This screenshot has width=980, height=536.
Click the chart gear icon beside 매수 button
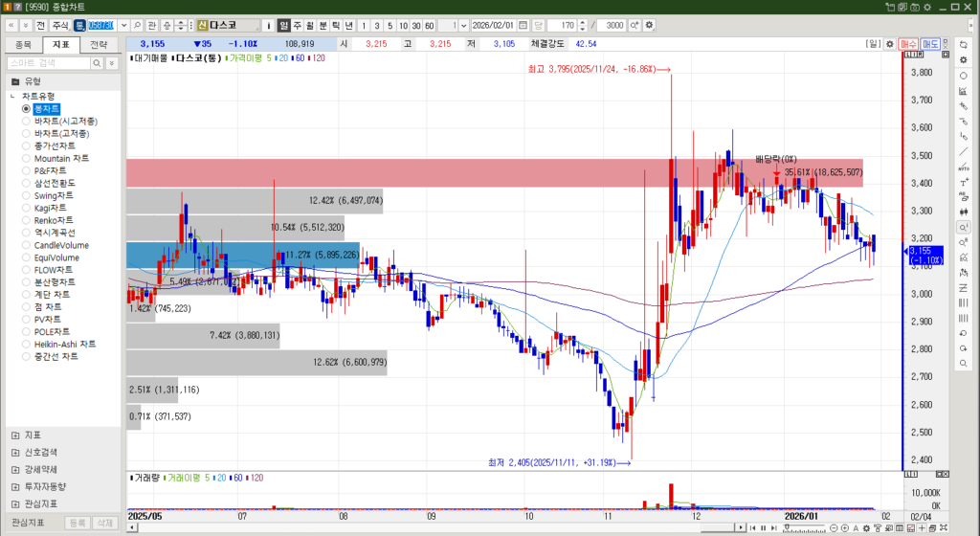point(891,44)
